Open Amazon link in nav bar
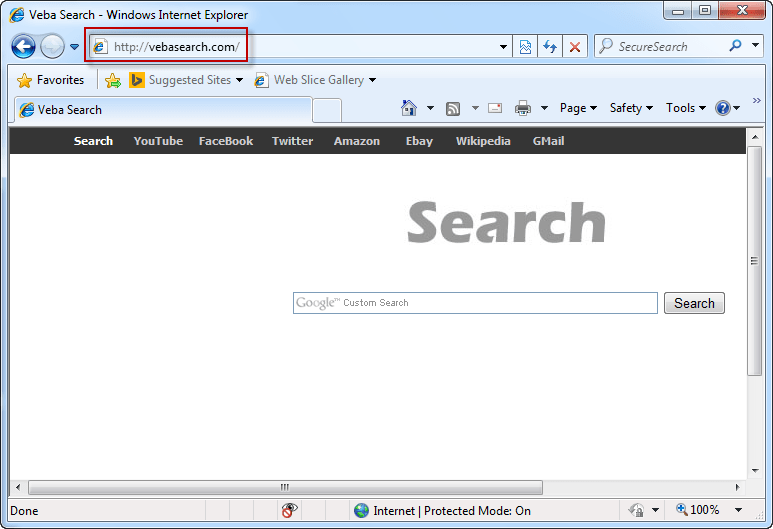 (x=357, y=141)
